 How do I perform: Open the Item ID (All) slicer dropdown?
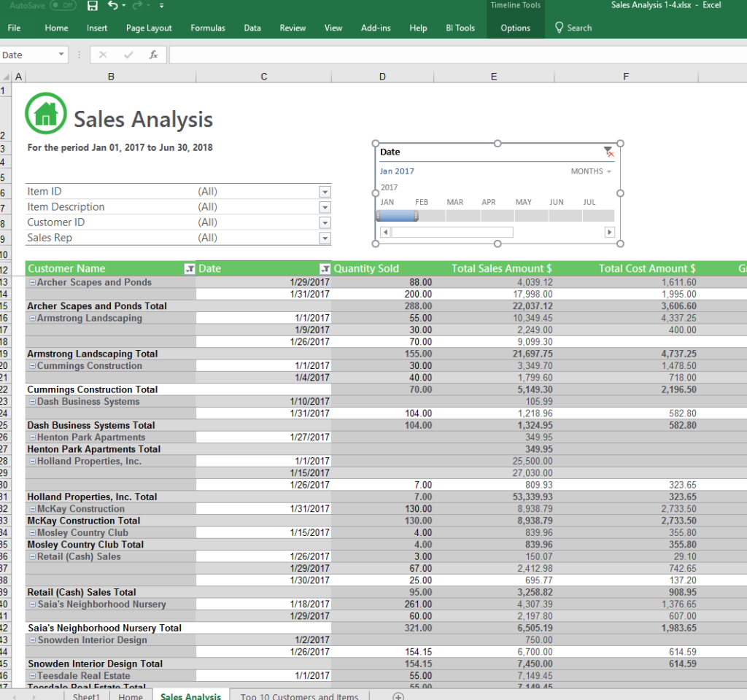325,191
